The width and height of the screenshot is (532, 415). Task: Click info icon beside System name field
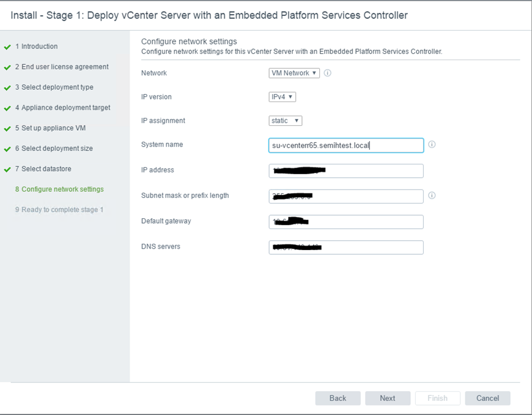pos(432,145)
